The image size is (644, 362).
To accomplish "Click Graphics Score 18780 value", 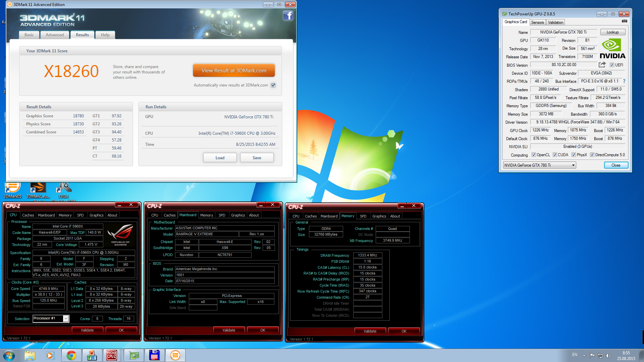I will [x=78, y=116].
